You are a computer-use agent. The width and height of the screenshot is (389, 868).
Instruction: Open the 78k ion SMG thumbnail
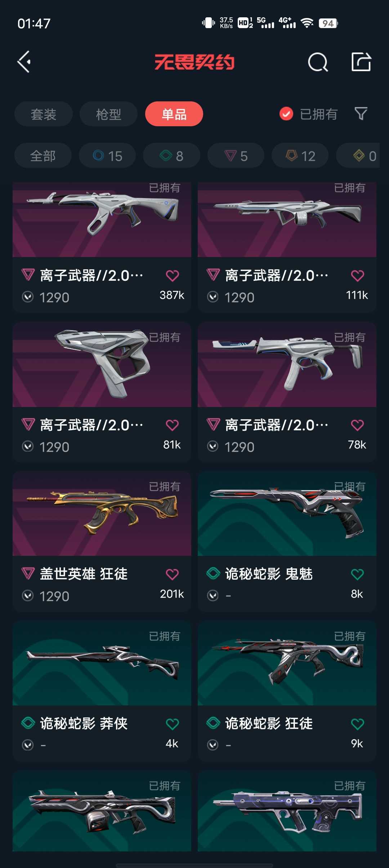coord(287,364)
